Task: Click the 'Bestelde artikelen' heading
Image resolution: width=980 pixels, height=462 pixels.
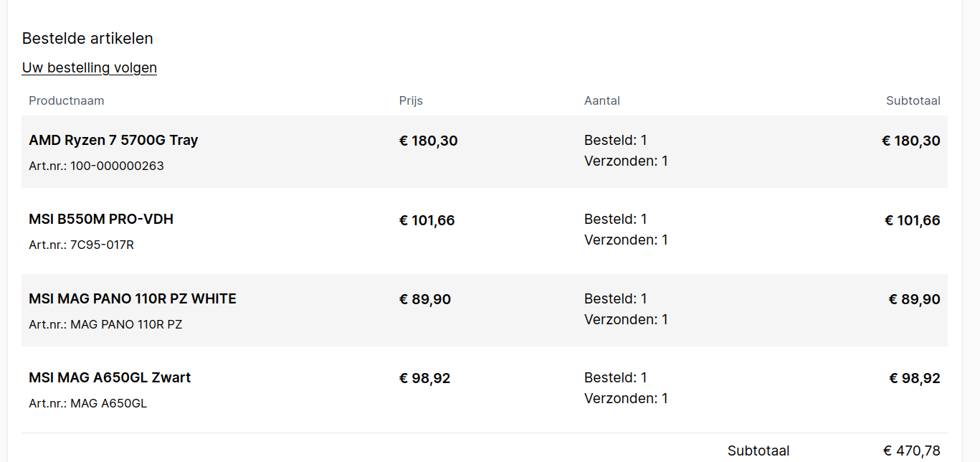Action: click(x=87, y=38)
